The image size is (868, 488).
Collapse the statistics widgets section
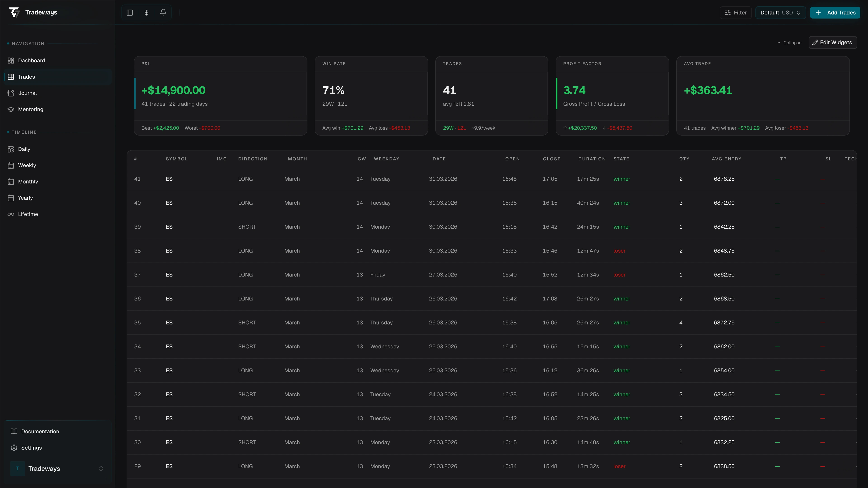click(789, 42)
